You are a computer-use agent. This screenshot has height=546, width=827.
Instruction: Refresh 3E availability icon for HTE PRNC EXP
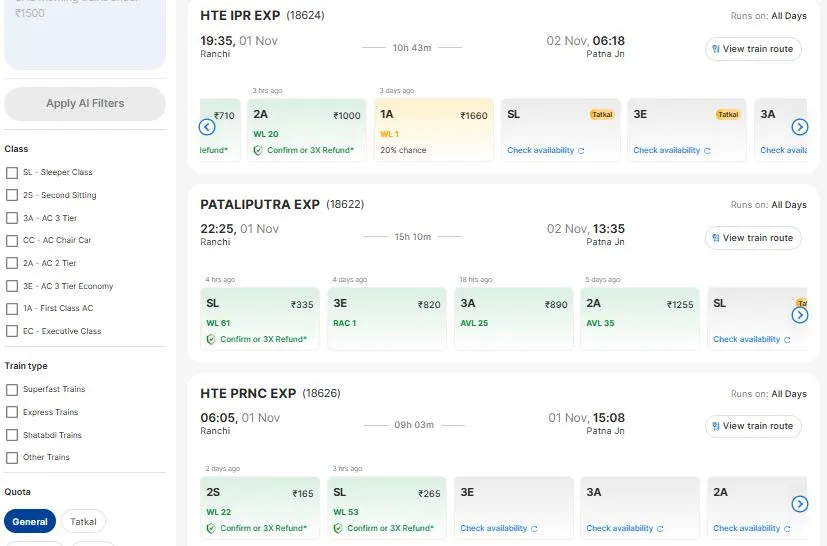[x=534, y=529]
